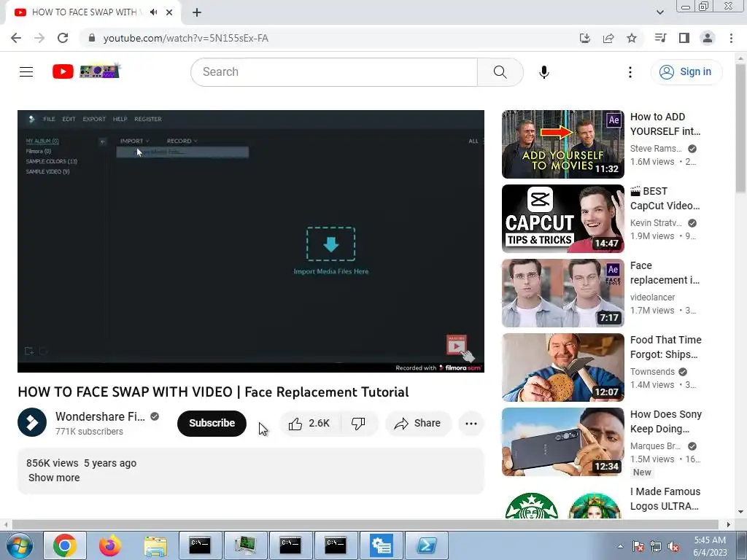The width and height of the screenshot is (747, 560).
Task: Click the taskbar clock 5:45 AM
Action: coord(709,540)
